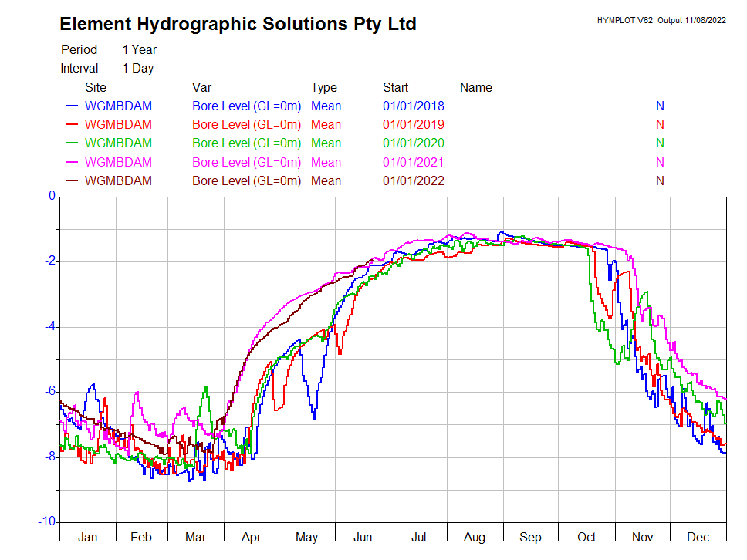Click the Type column header
This screenshot has height=560, width=747.
324,87
